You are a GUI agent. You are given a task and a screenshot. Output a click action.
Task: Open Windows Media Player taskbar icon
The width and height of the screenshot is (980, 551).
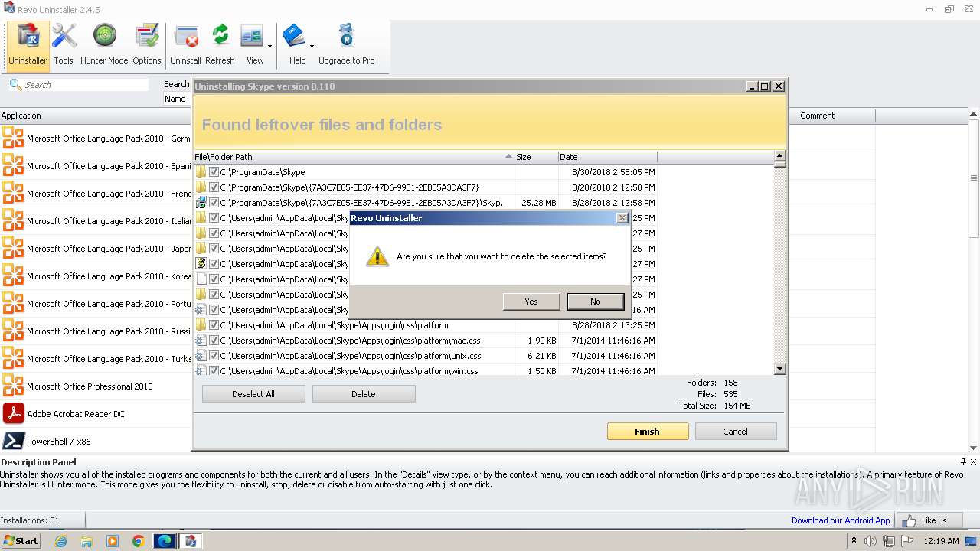113,541
